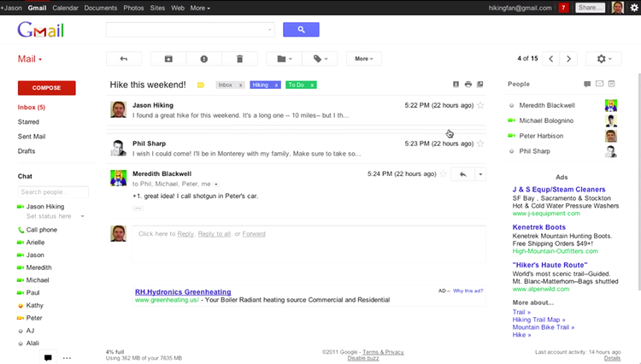Click the Forward link
Image resolution: width=641 pixels, height=364 pixels.
pos(254,233)
